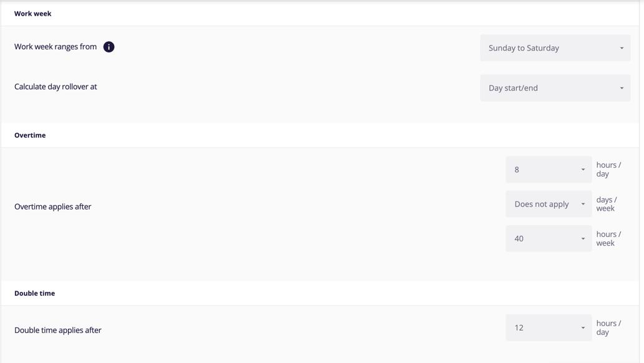The width and height of the screenshot is (644, 363).
Task: Click the caret on the 40 hours selector
Action: click(583, 238)
